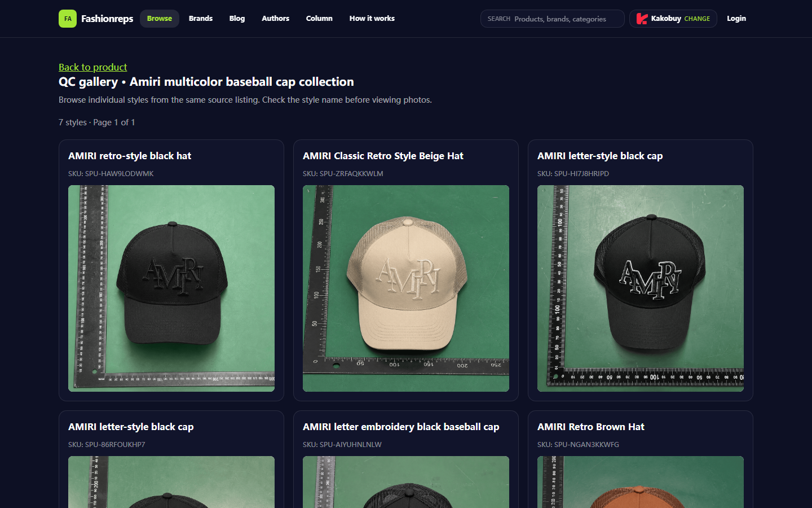Open the partial photo under SKU SPU-86RFOUKHP7
The image size is (812, 508).
click(171, 482)
